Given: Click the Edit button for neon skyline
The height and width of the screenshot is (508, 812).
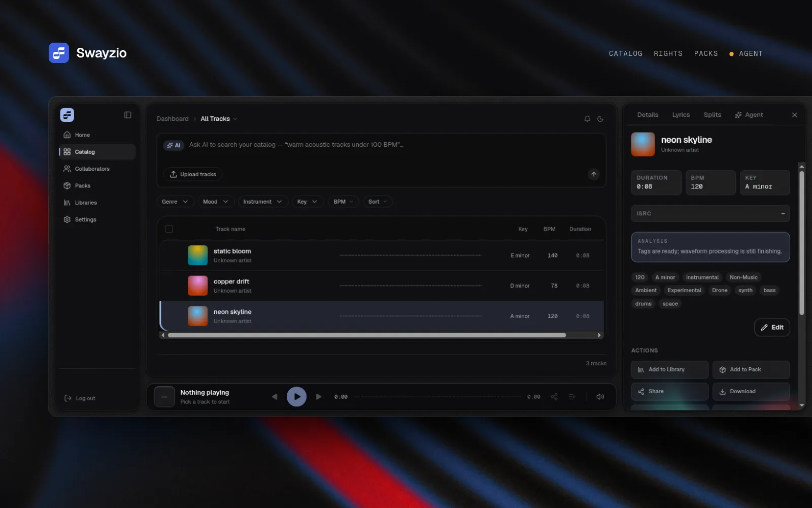Looking at the screenshot, I should pyautogui.click(x=772, y=328).
